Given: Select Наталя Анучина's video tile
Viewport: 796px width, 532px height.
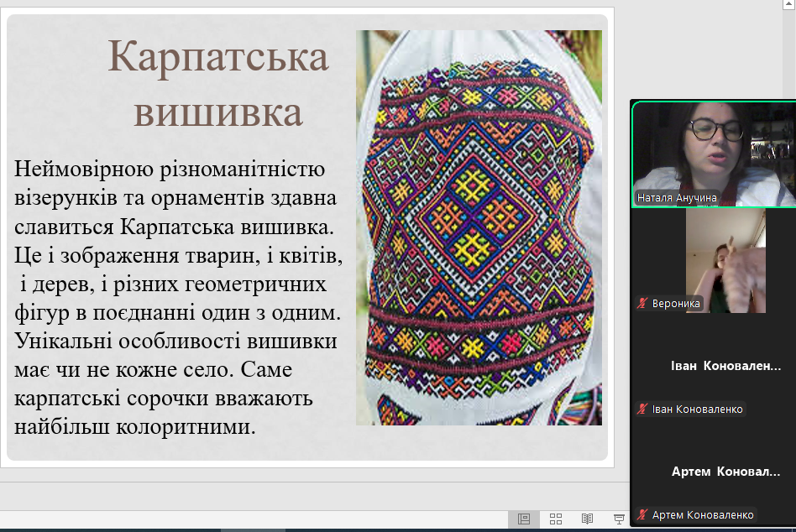Looking at the screenshot, I should (714, 154).
